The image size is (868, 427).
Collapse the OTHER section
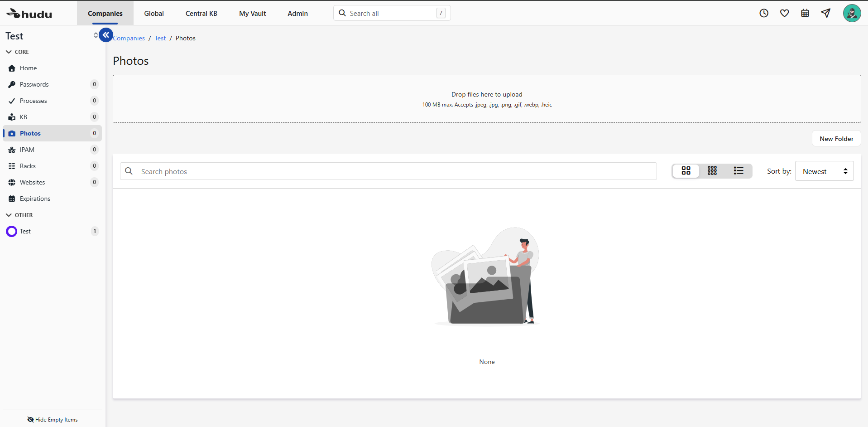point(19,215)
